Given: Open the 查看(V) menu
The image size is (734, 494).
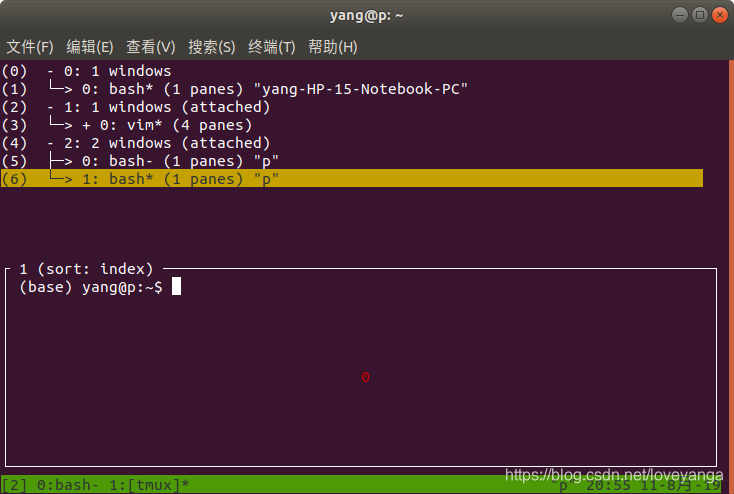Looking at the screenshot, I should click(x=151, y=47).
